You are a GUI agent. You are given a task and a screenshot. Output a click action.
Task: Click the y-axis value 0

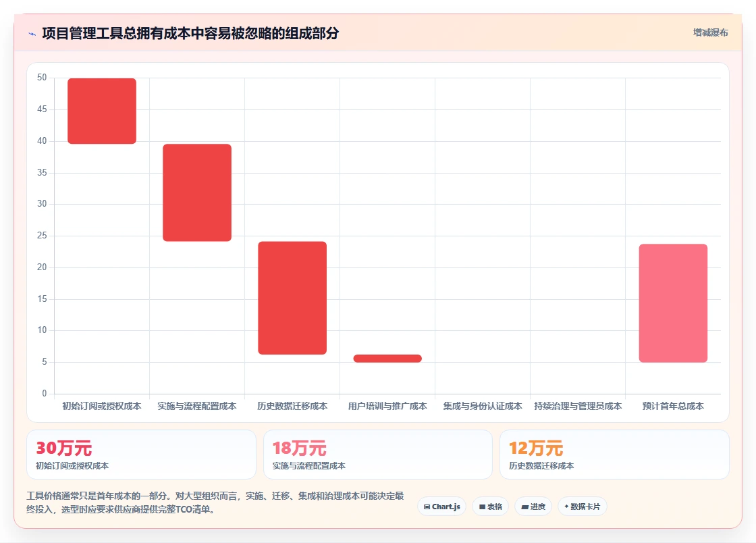pos(45,394)
